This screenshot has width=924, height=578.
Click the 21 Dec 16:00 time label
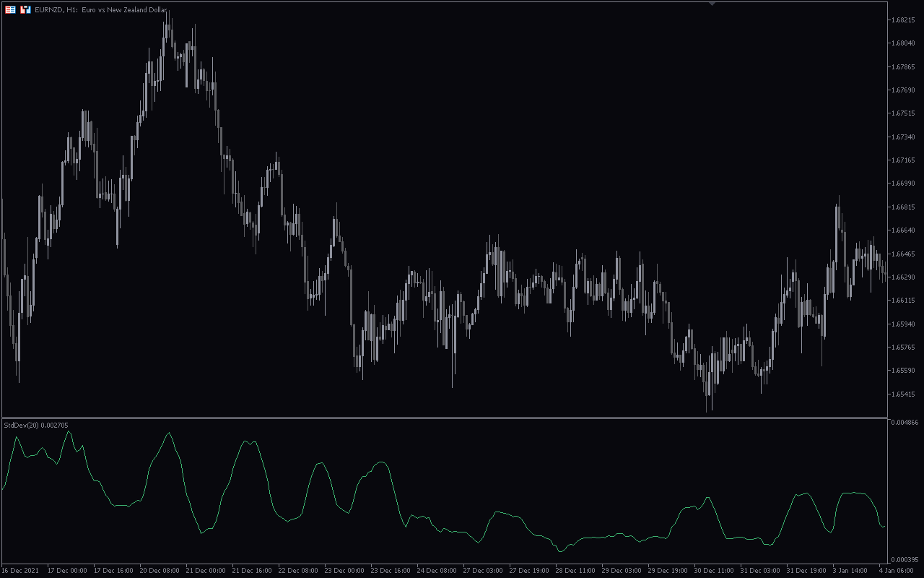252,571
